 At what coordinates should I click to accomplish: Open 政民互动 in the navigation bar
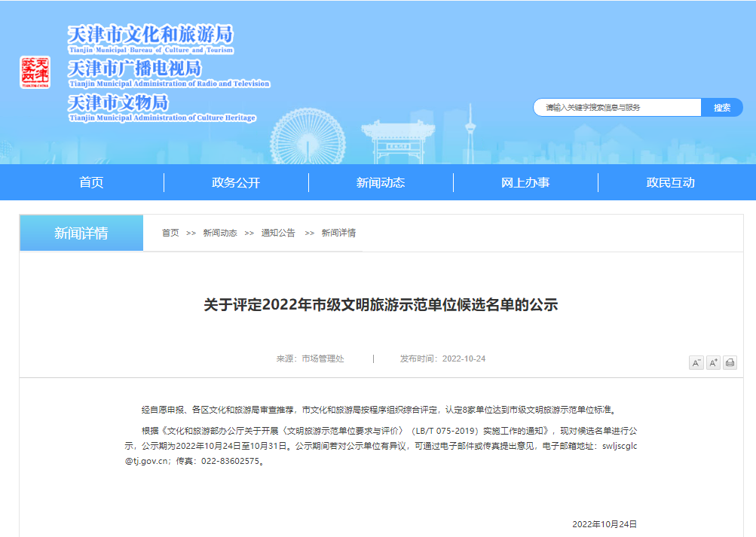[x=670, y=182]
